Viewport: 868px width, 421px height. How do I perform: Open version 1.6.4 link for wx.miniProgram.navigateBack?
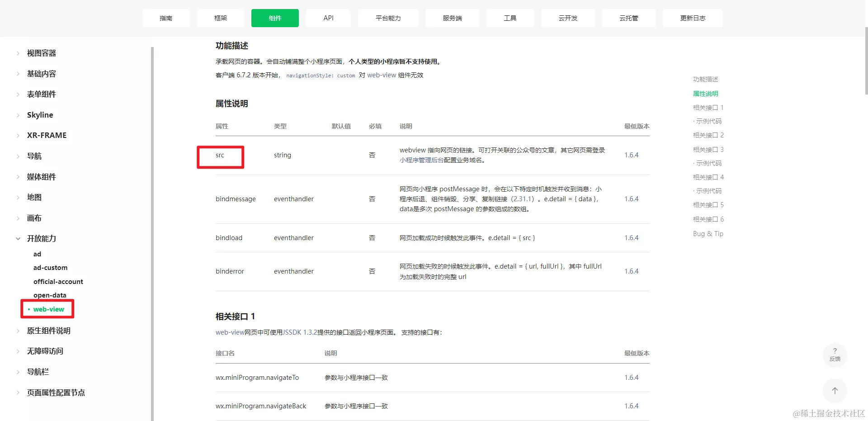tap(632, 406)
